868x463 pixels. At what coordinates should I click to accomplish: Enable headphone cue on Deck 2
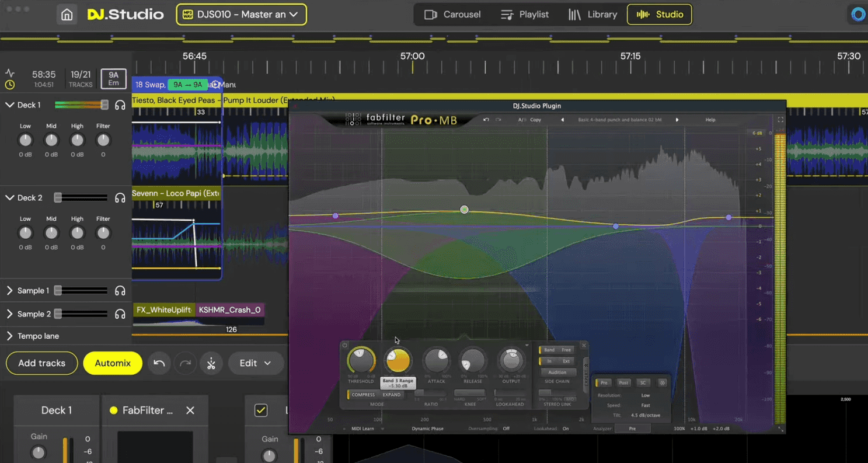click(120, 198)
